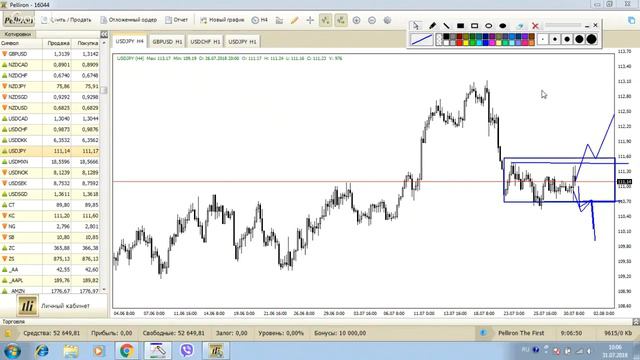Choose the largest brush size dot

coord(591,39)
